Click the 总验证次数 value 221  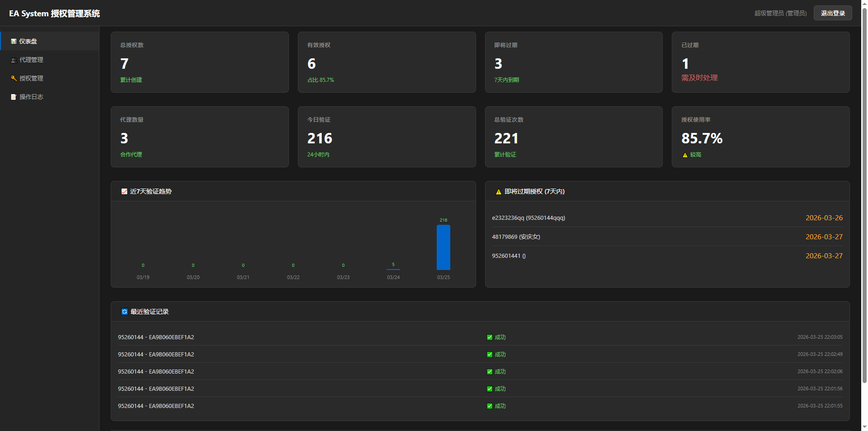(506, 138)
